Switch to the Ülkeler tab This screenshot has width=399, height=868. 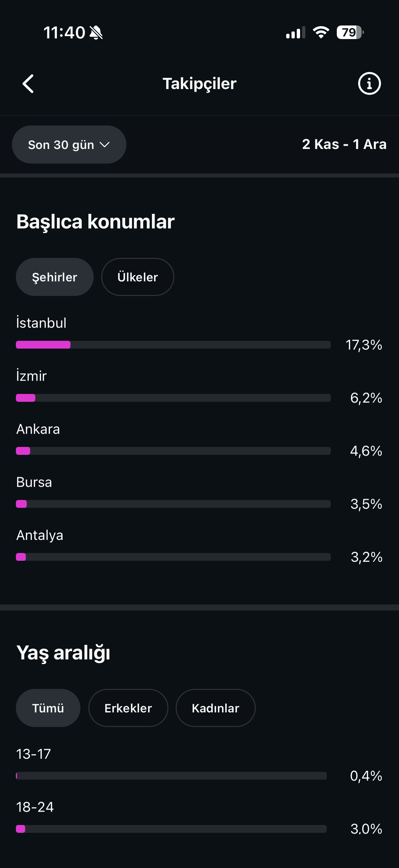click(x=138, y=277)
